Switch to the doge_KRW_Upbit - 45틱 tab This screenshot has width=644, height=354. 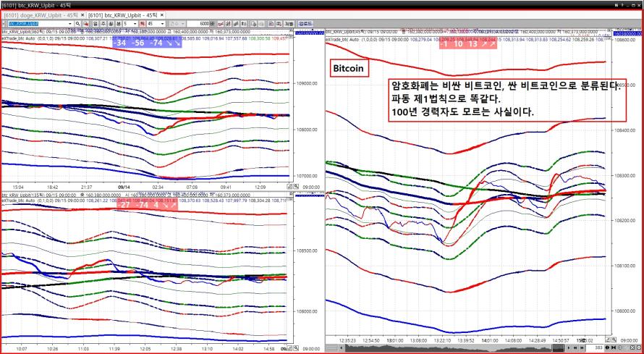(x=40, y=14)
